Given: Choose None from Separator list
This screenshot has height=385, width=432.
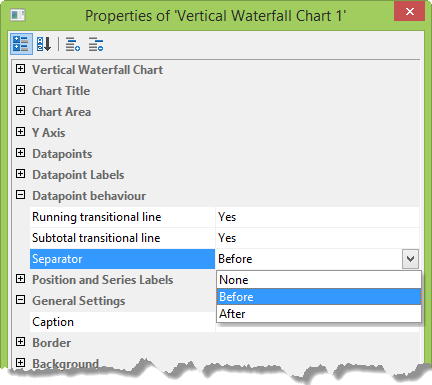Looking at the screenshot, I should click(319, 280).
